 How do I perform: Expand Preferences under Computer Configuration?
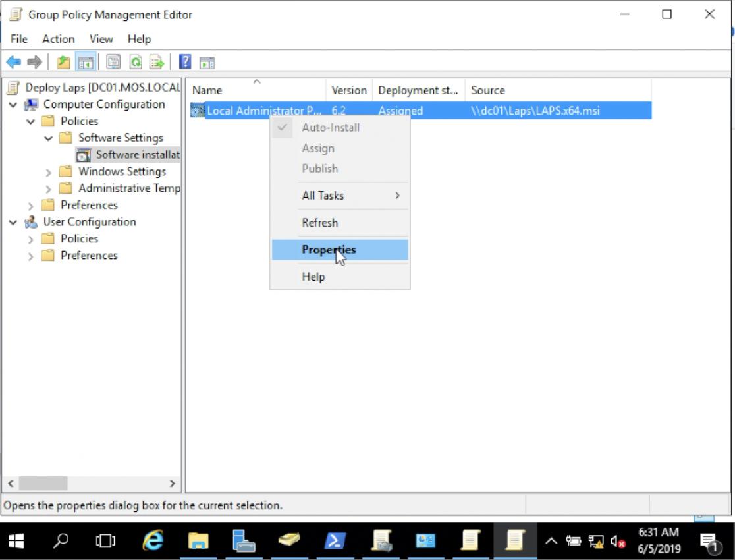[x=30, y=206]
